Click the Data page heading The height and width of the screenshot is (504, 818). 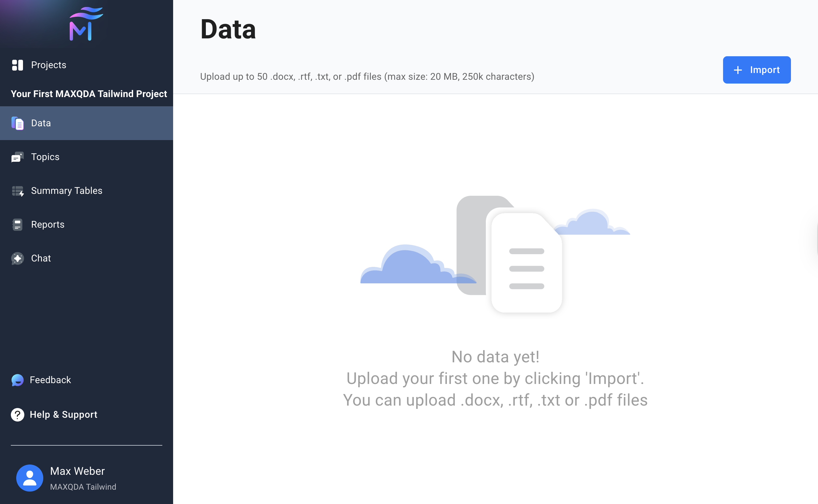[x=228, y=29]
